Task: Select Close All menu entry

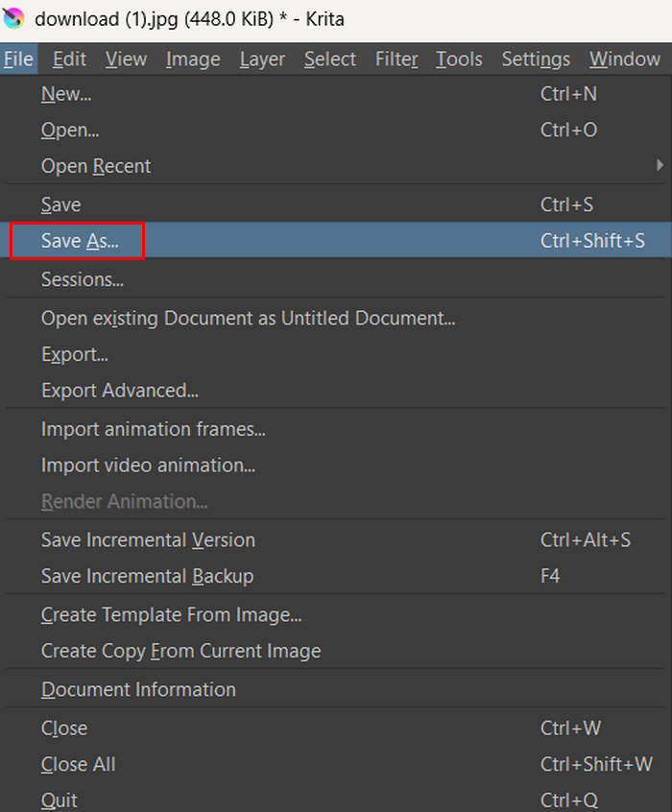Action: pos(336,764)
